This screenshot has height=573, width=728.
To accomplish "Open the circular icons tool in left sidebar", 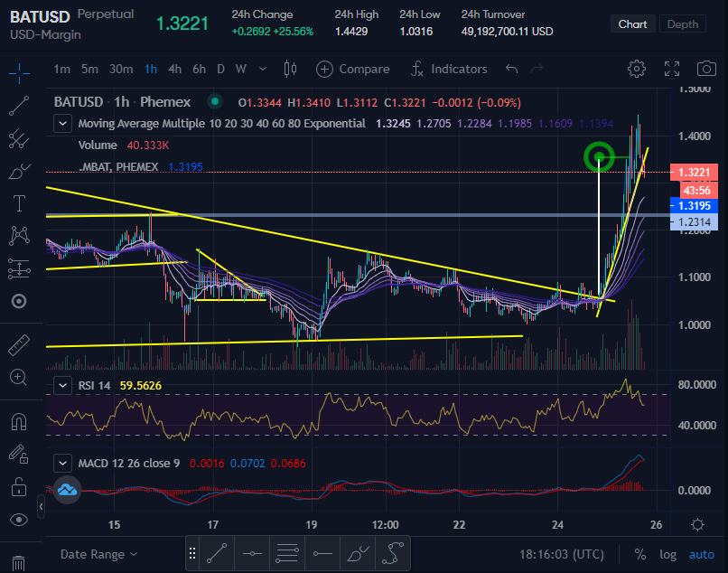I will (x=19, y=302).
